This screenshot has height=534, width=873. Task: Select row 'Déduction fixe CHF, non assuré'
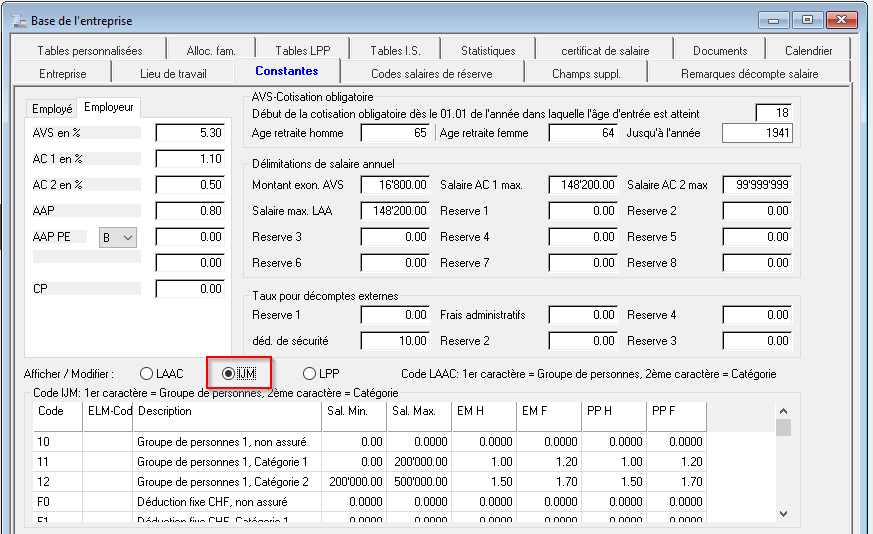370,502
